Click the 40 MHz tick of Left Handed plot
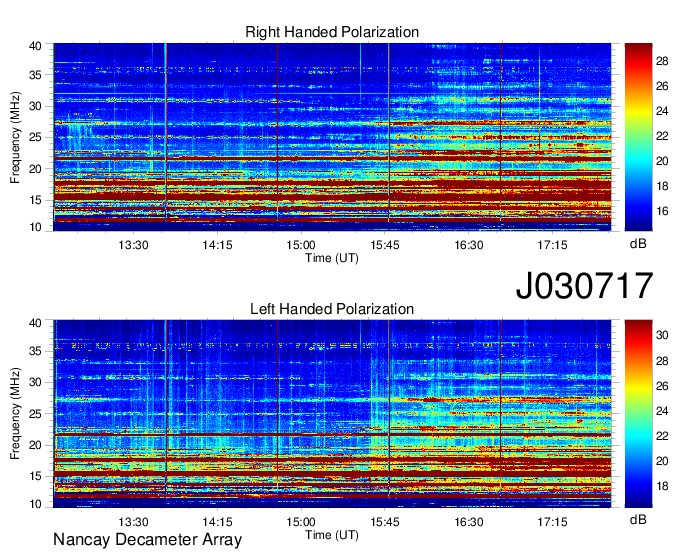Screen dimensions: 680x552 35,323
